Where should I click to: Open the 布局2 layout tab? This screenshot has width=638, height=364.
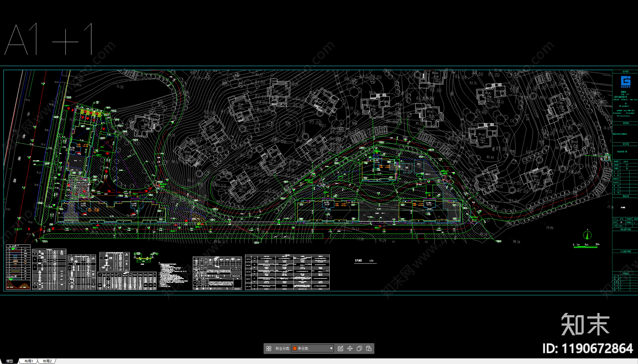47,361
